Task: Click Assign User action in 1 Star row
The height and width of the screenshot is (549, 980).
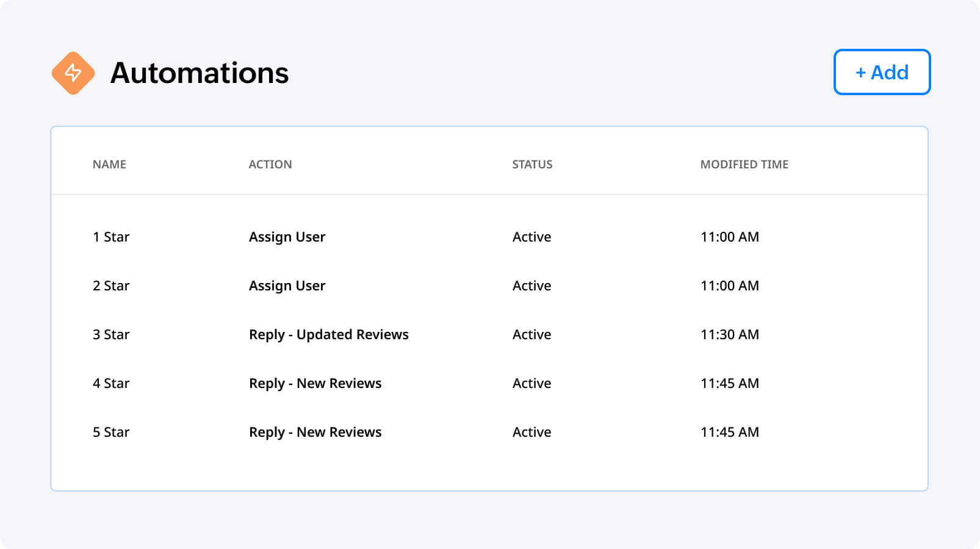Action: click(287, 237)
